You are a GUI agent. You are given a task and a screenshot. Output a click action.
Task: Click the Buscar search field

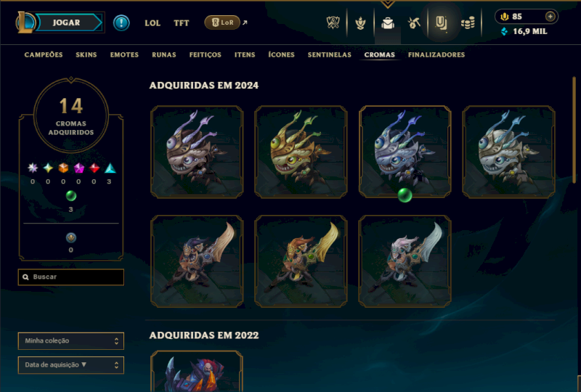(70, 277)
